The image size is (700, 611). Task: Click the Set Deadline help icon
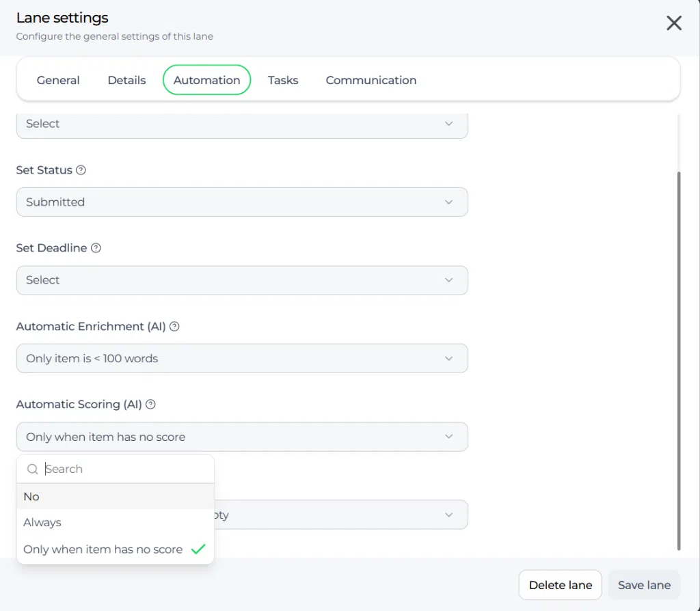[x=96, y=248]
